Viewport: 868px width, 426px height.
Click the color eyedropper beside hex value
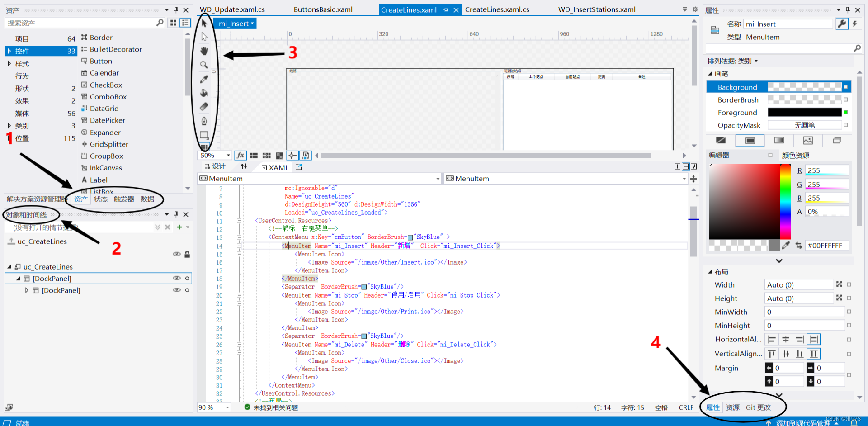pyautogui.click(x=786, y=245)
